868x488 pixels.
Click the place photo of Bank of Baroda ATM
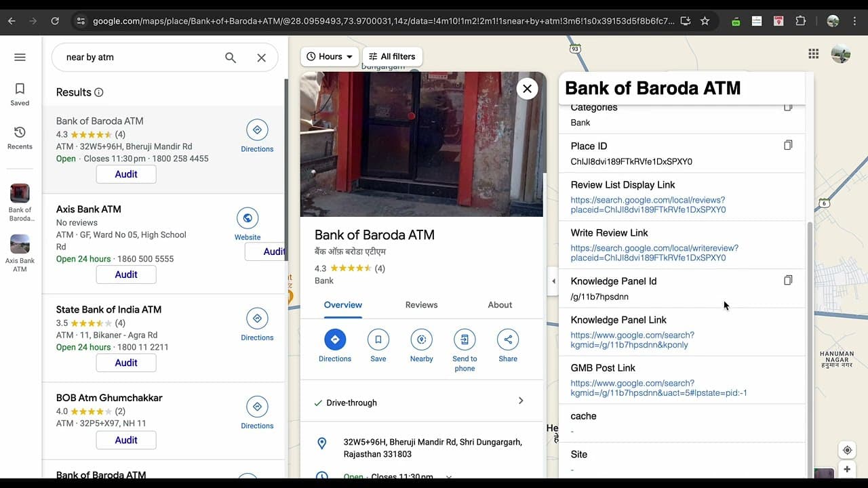click(x=421, y=144)
